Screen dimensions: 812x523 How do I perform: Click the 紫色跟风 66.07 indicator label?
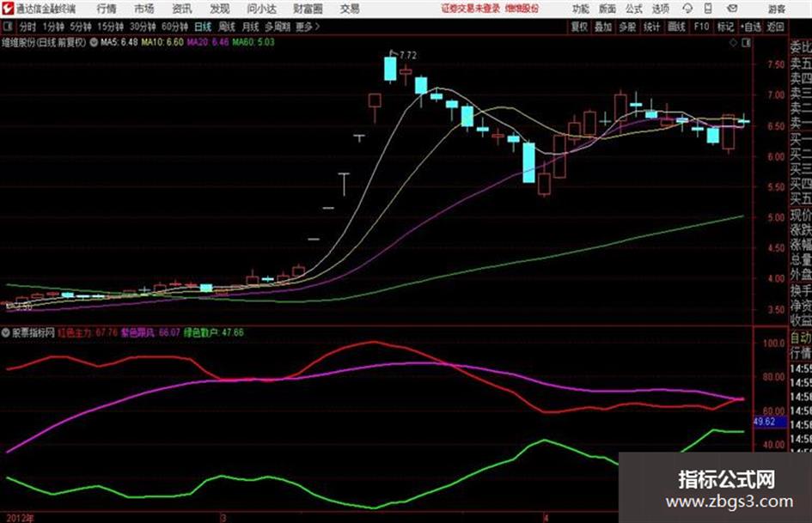click(150, 332)
